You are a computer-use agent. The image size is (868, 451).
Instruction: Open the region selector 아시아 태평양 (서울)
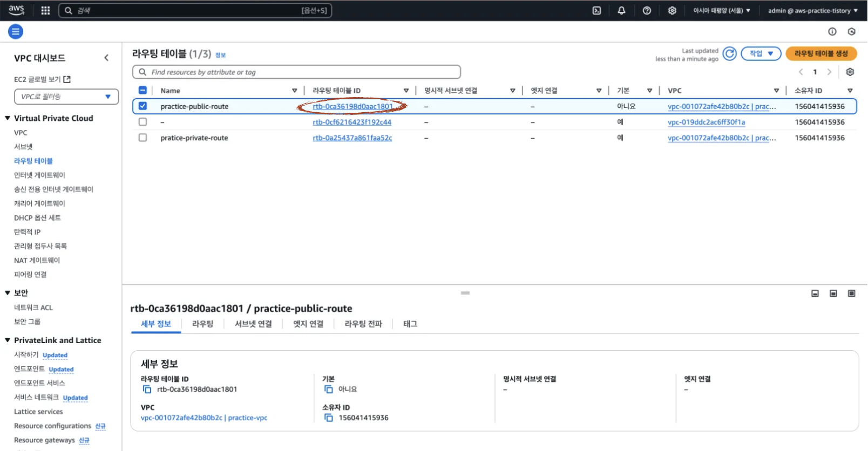(722, 10)
